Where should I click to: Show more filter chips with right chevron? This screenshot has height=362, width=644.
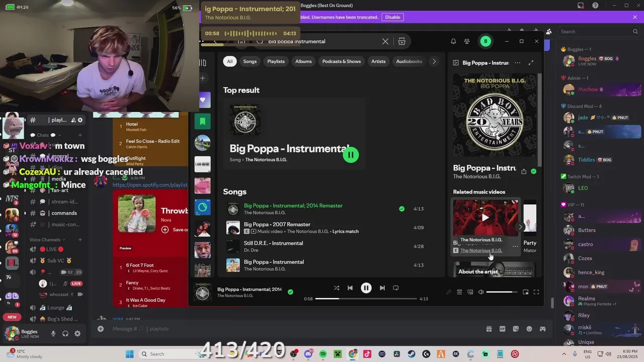[434, 61]
